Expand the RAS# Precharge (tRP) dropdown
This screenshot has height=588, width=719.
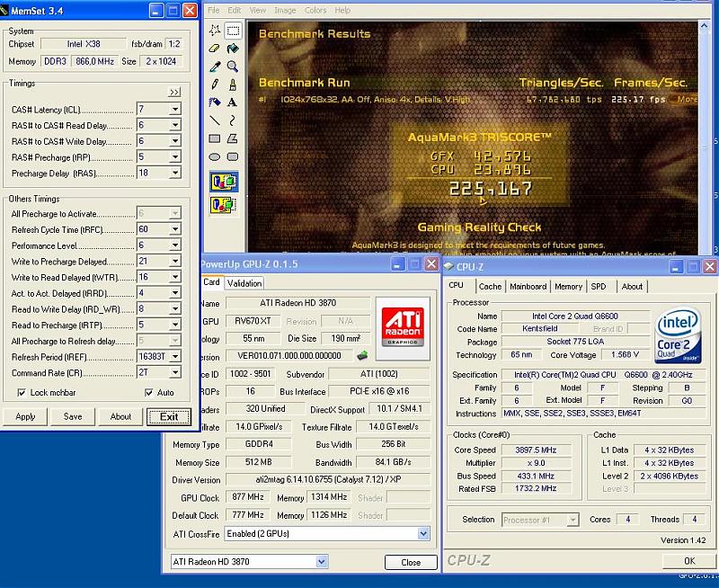(175, 156)
